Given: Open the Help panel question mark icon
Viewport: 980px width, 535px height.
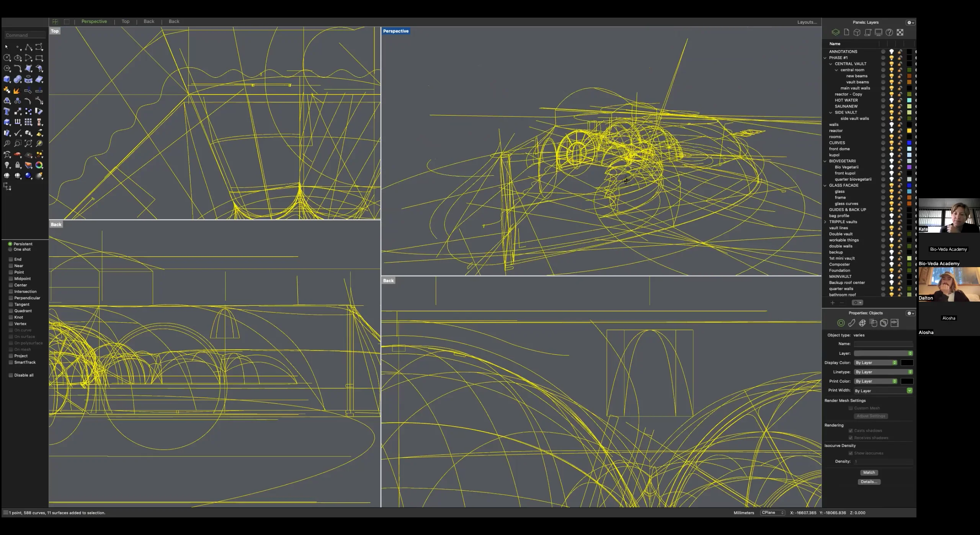Looking at the screenshot, I should tap(889, 33).
